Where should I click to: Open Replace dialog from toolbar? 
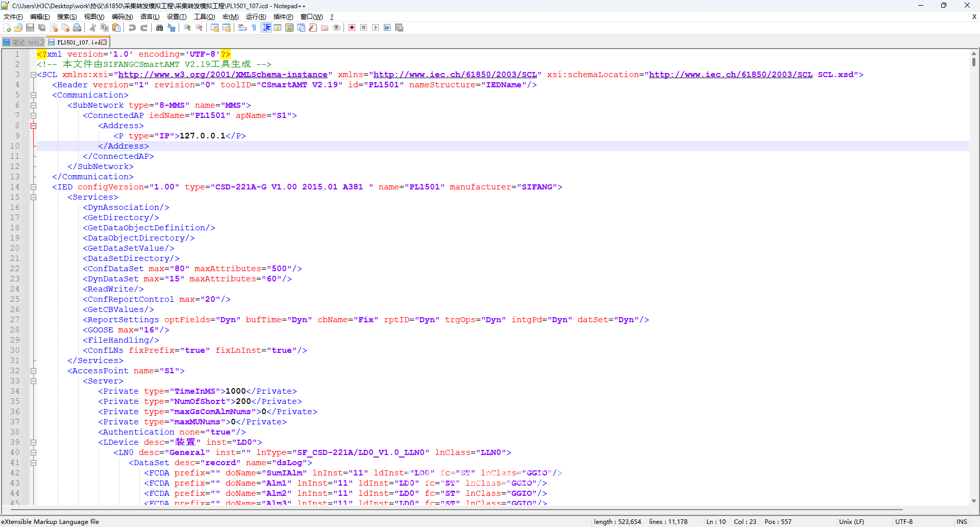click(171, 28)
